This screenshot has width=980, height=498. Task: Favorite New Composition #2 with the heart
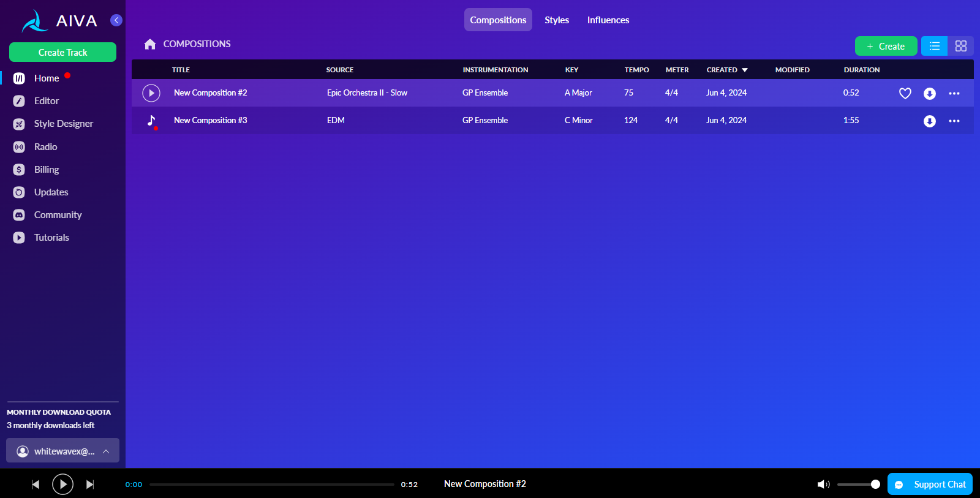coord(905,93)
